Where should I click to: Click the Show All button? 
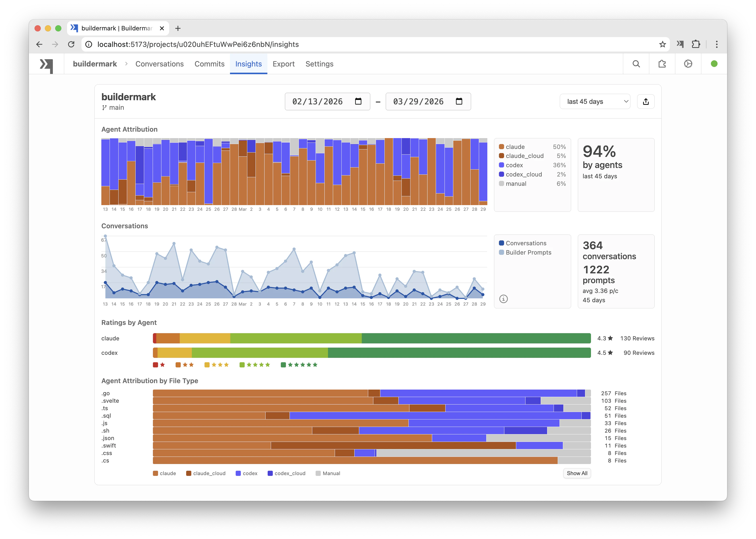tap(577, 473)
